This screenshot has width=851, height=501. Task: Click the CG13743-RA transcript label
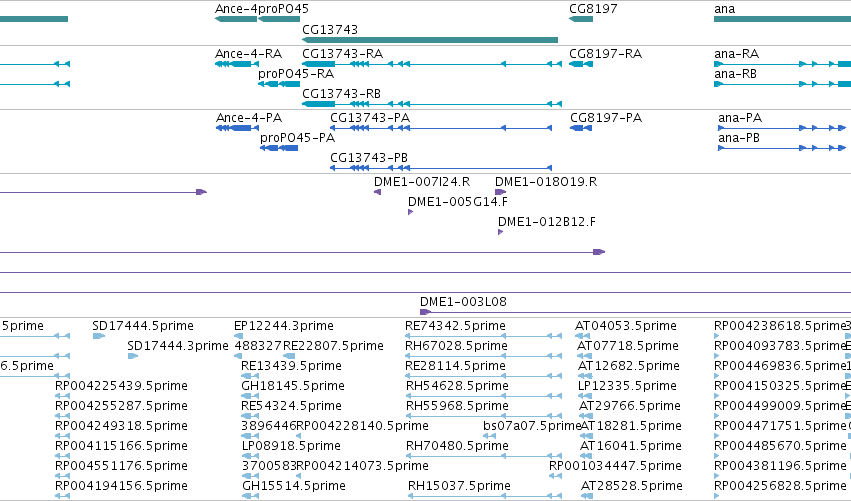point(342,54)
